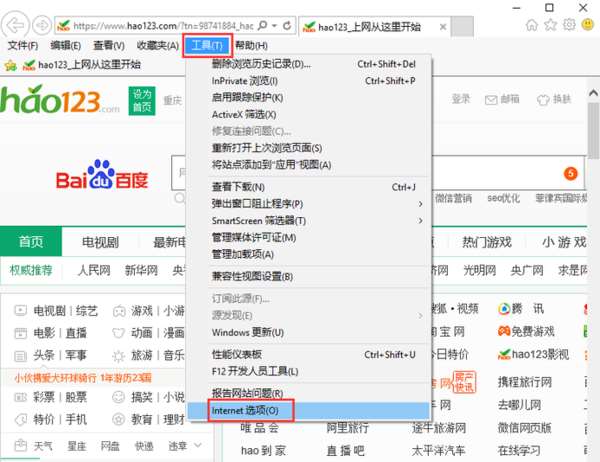600x462 pixels.
Task: Open Favorites with the star icon
Action: (x=550, y=25)
